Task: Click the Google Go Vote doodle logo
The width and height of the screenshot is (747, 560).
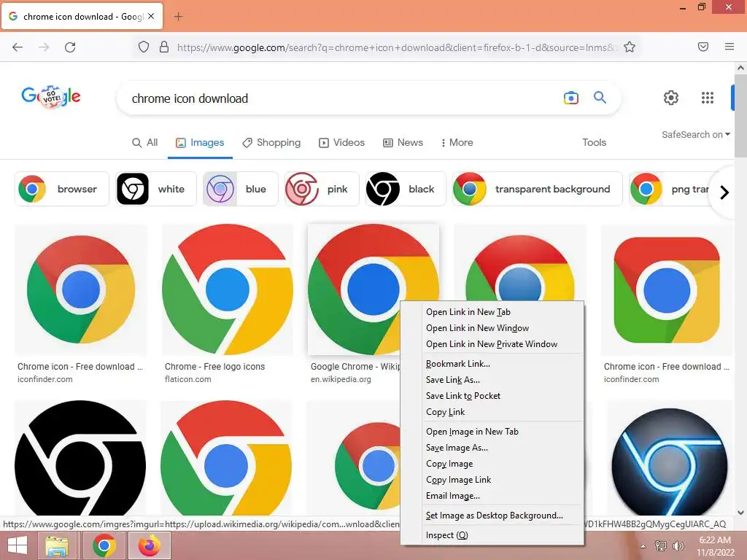Action: [51, 97]
